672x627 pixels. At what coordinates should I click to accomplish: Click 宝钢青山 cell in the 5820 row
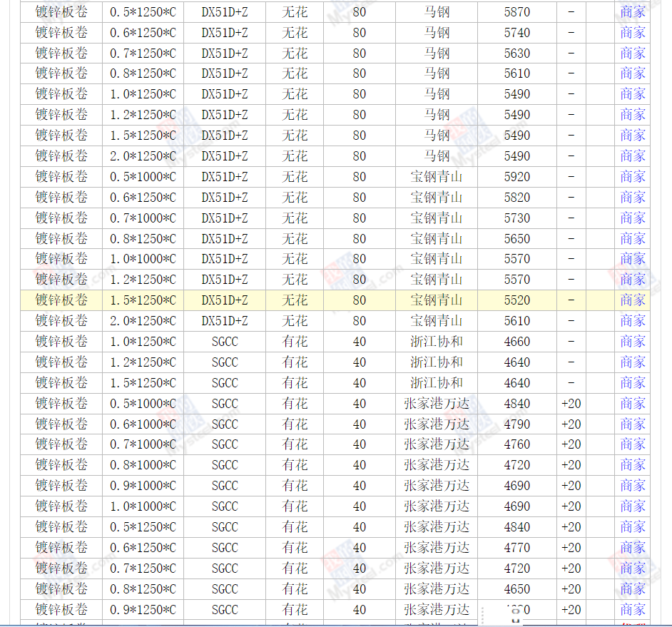tap(436, 198)
